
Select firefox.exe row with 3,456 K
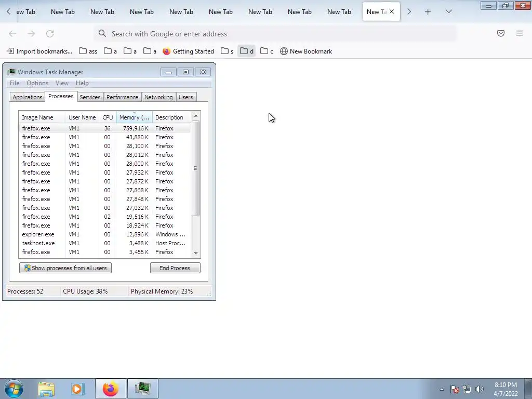click(105, 252)
